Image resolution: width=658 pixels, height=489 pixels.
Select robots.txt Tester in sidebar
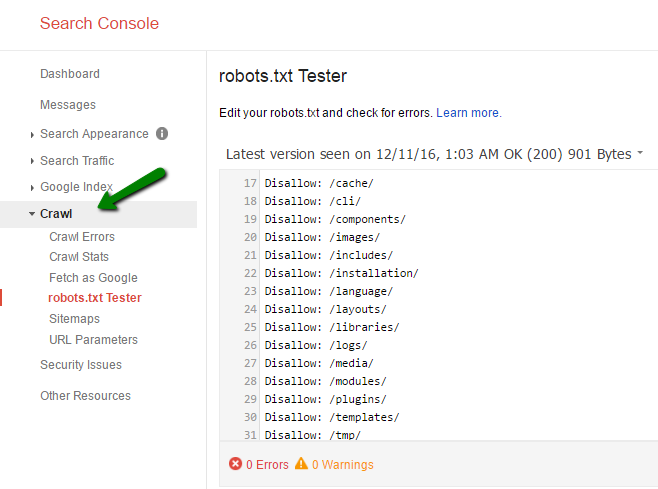click(x=95, y=298)
